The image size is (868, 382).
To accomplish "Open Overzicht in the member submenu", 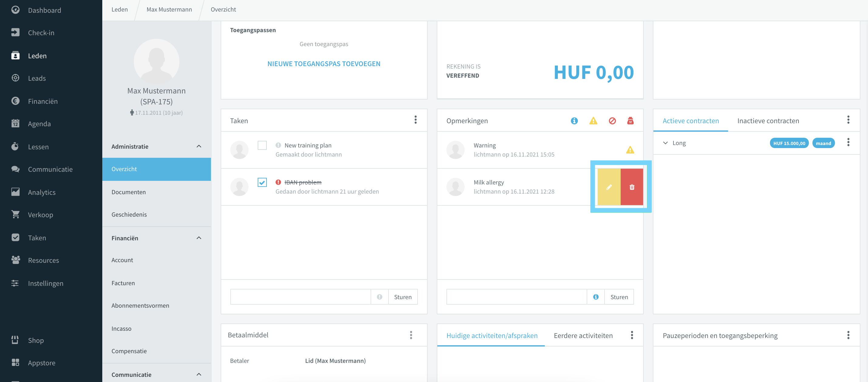I will pyautogui.click(x=156, y=169).
